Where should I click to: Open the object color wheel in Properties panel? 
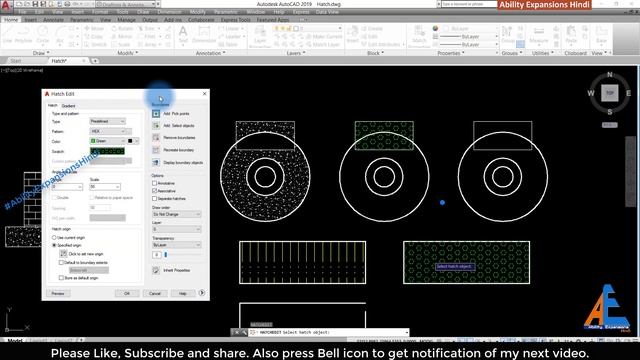point(435,29)
